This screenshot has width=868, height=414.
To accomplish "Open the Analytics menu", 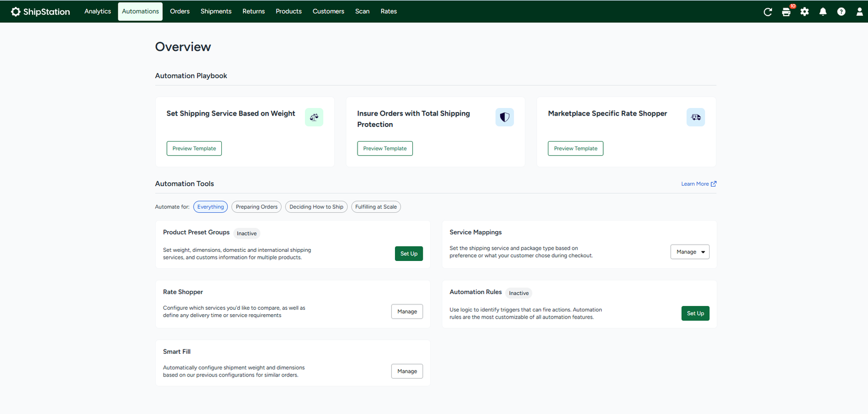I will (x=98, y=11).
